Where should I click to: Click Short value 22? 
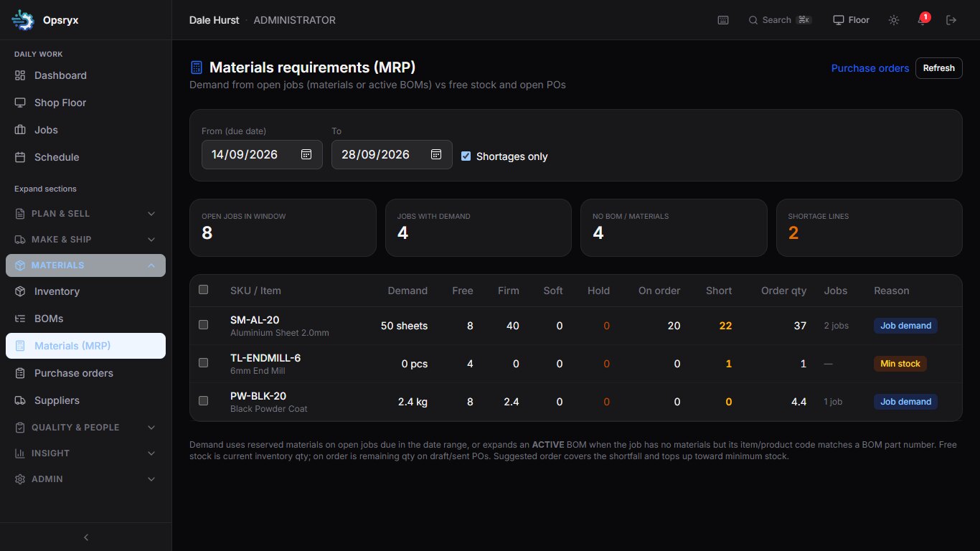point(725,326)
